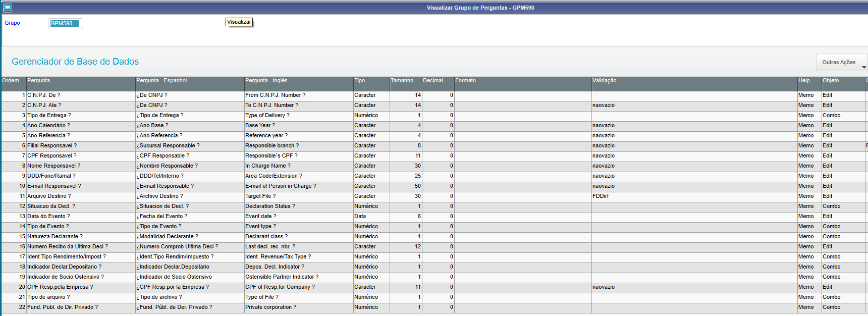
Task: Select row 'Arquivo Destino ?'
Action: [x=434, y=196]
